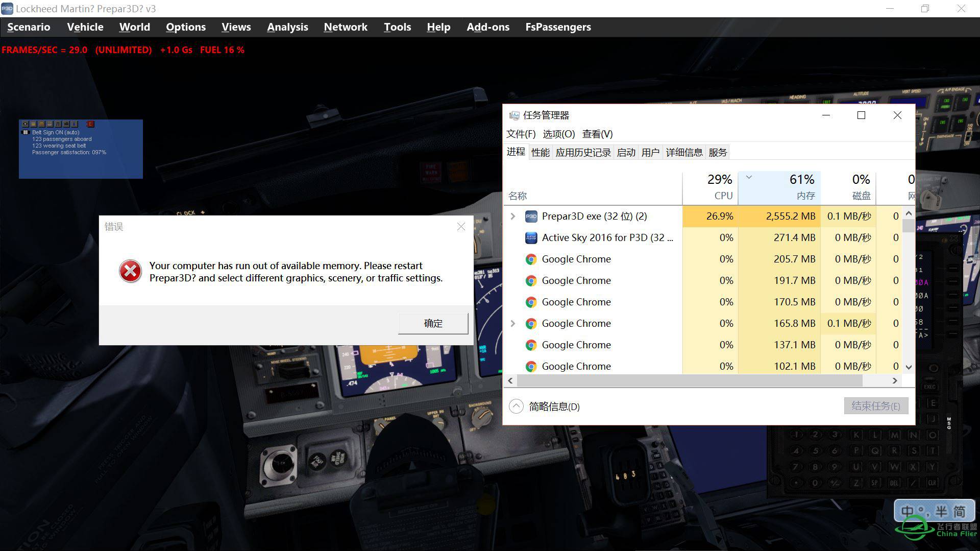This screenshot has height=551, width=980.
Task: Switch to the 用户 tab
Action: tap(651, 152)
